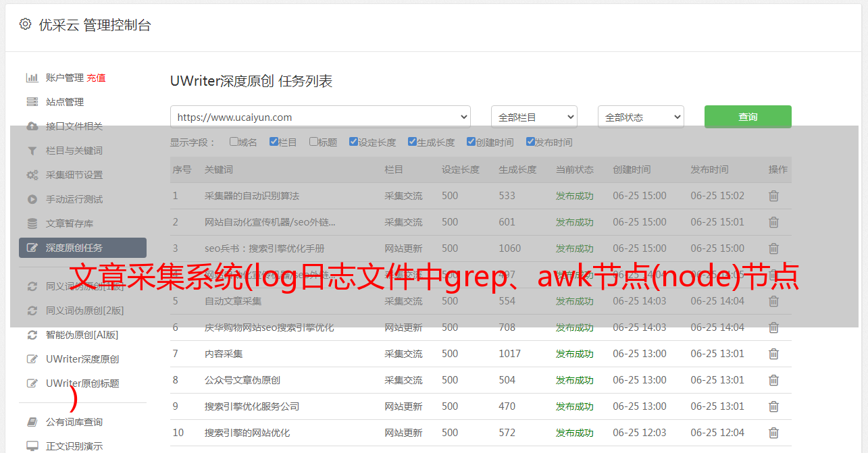Open the 全部状态 status dropdown

point(640,117)
